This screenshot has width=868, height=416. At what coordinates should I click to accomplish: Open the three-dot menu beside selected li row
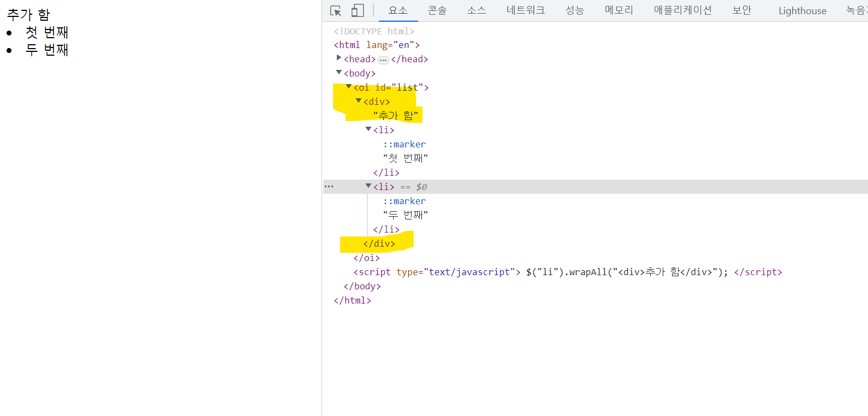point(329,187)
